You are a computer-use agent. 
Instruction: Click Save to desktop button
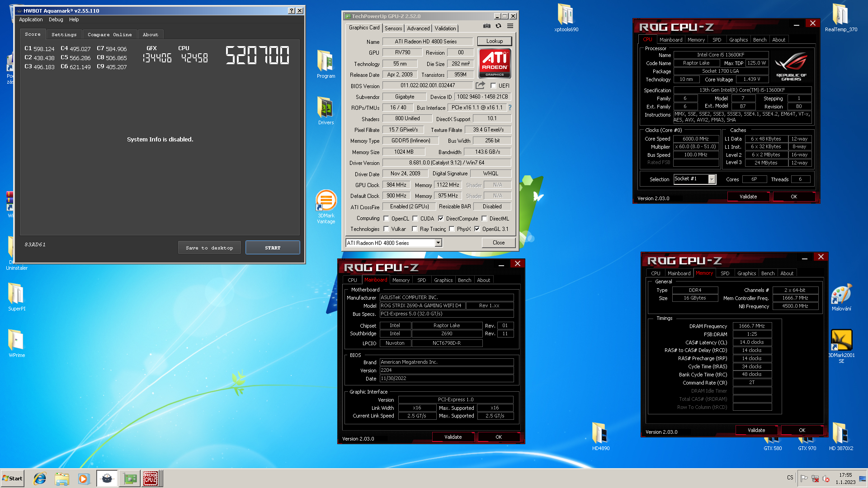click(x=209, y=248)
